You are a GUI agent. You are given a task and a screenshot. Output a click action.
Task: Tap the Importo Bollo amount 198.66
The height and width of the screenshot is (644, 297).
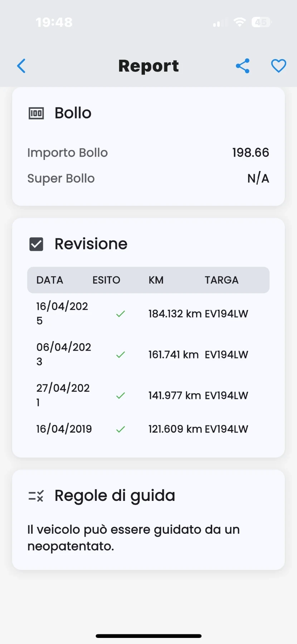[250, 153]
